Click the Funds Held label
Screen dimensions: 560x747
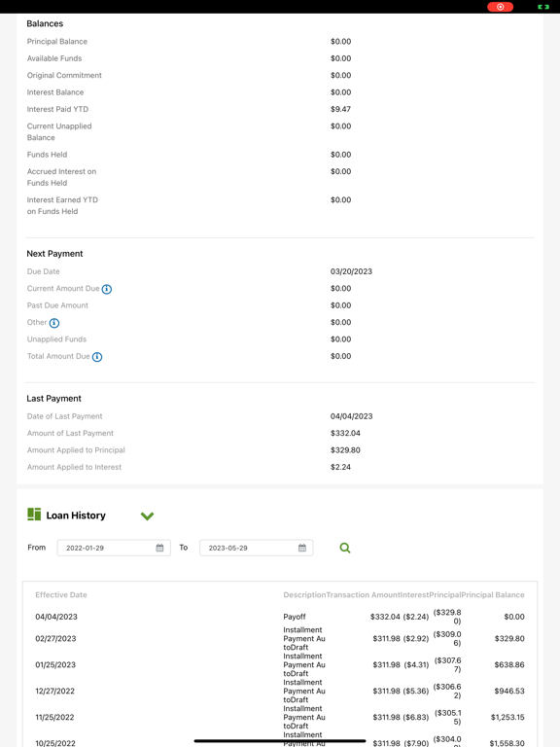(47, 155)
